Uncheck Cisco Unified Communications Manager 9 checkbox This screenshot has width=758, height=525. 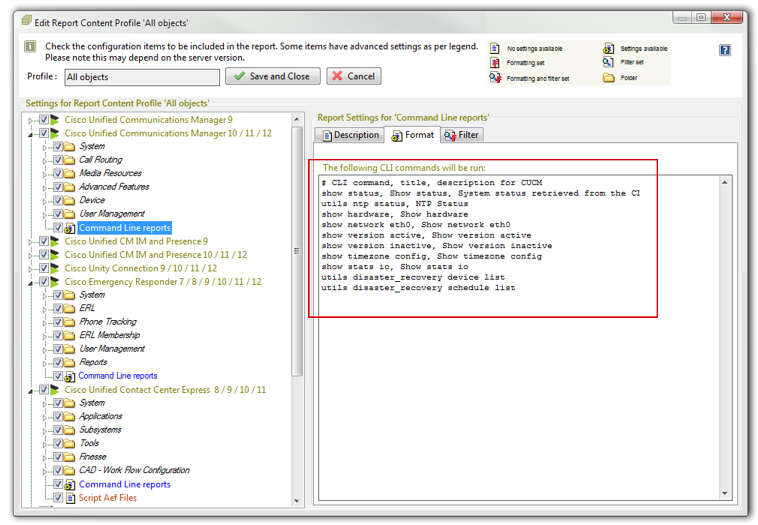[44, 119]
